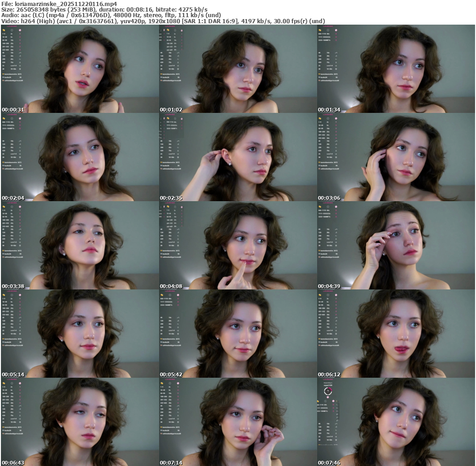The image size is (476, 466).
Task: Choose the frame timestamped 00:04:08
Action: click(238, 245)
